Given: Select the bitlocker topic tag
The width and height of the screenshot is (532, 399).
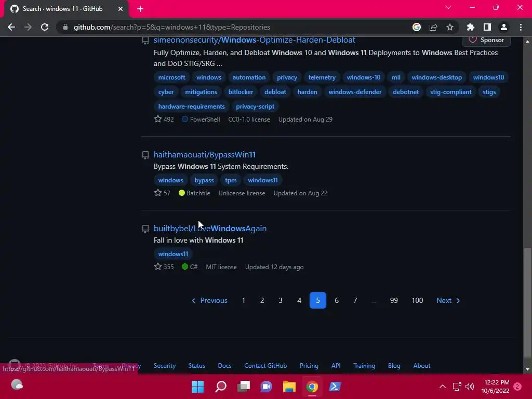Looking at the screenshot, I should pos(241,92).
